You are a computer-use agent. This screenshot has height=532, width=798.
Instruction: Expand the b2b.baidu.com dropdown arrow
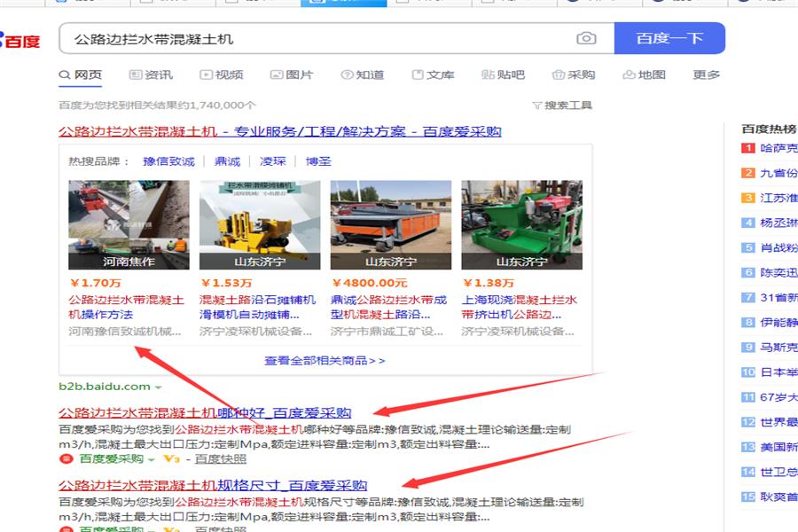pos(159,387)
